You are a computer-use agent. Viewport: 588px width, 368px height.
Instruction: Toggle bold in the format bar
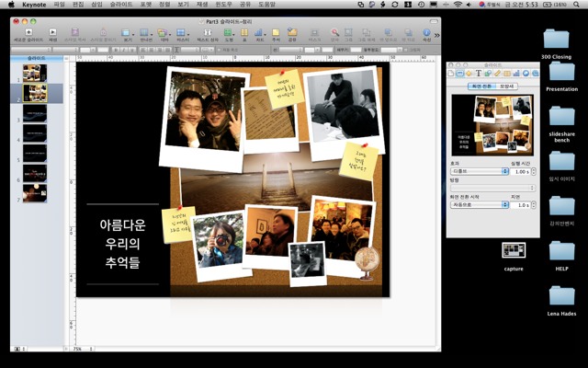point(117,50)
